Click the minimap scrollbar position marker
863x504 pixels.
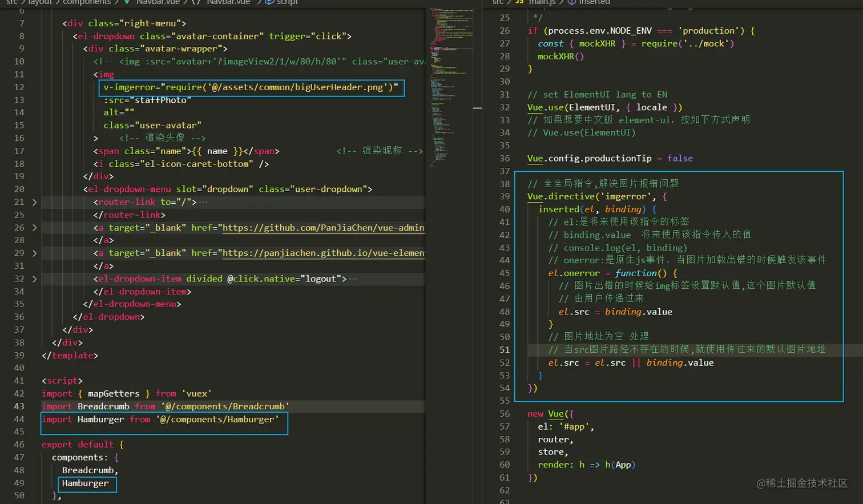478,108
